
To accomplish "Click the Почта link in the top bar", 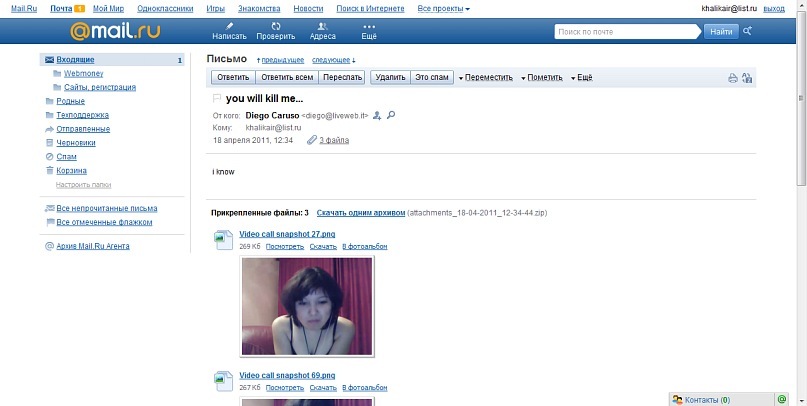I will coord(61,9).
